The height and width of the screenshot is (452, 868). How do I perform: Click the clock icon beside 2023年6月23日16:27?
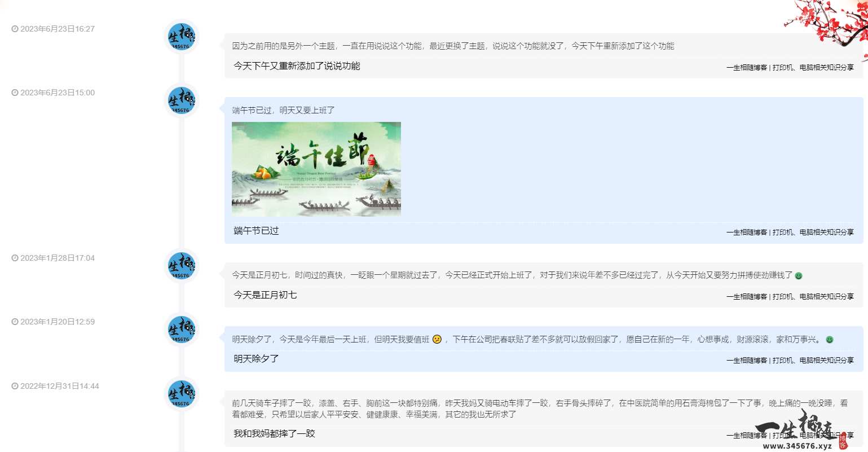[15, 29]
